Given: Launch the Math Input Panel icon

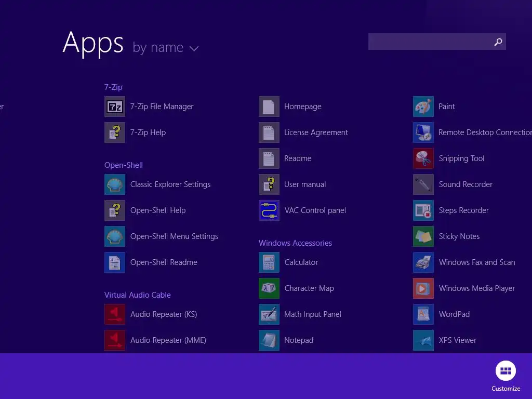Looking at the screenshot, I should point(269,314).
